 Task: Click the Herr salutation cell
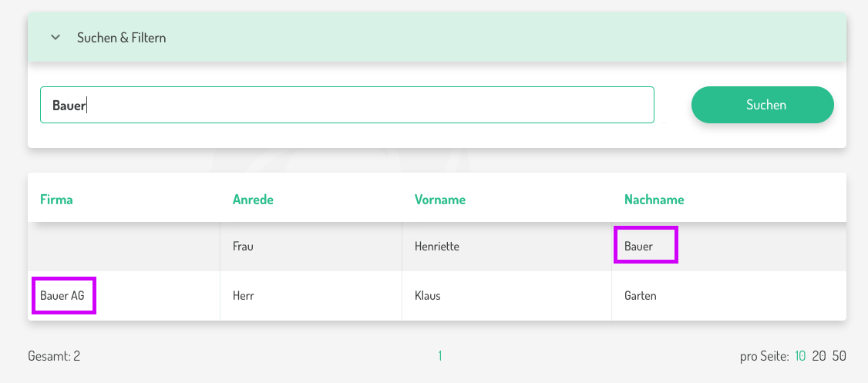(243, 296)
